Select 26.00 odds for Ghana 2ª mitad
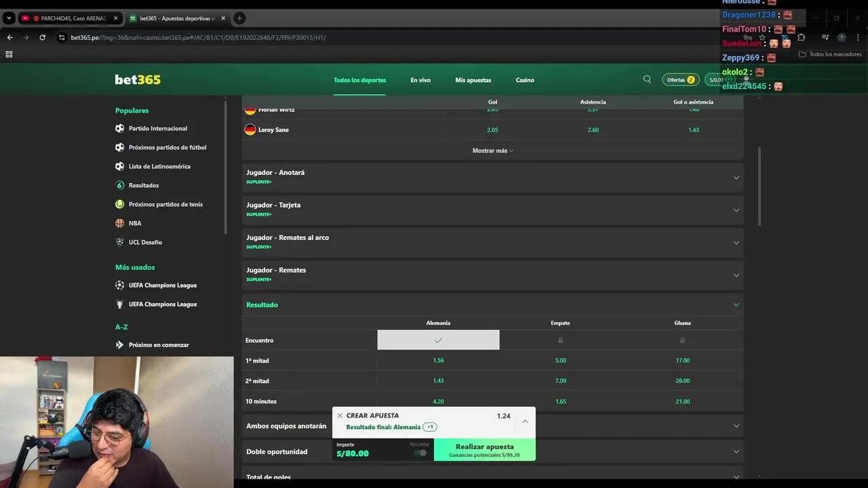 pyautogui.click(x=682, y=381)
